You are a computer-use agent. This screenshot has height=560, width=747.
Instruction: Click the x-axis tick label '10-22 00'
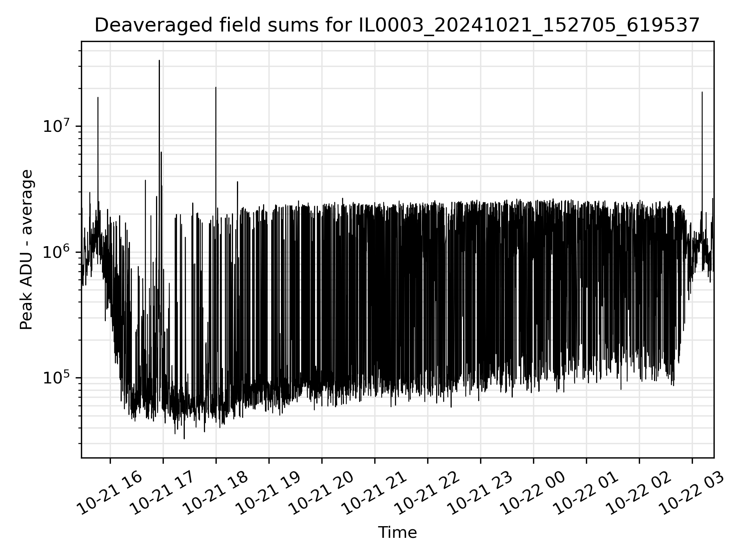[532, 492]
